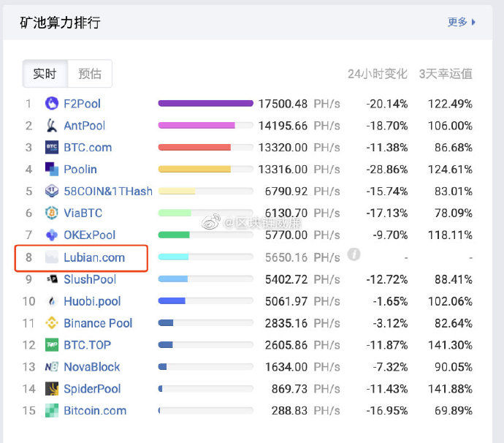Click the Binance Pool hashrate bar
This screenshot has width=504, height=443.
[166, 322]
